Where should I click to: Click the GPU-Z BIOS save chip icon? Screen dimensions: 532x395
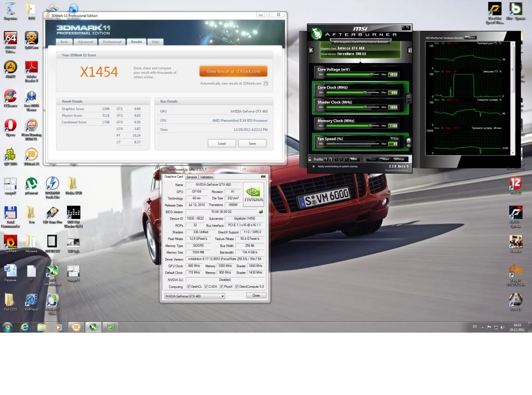pyautogui.click(x=261, y=212)
